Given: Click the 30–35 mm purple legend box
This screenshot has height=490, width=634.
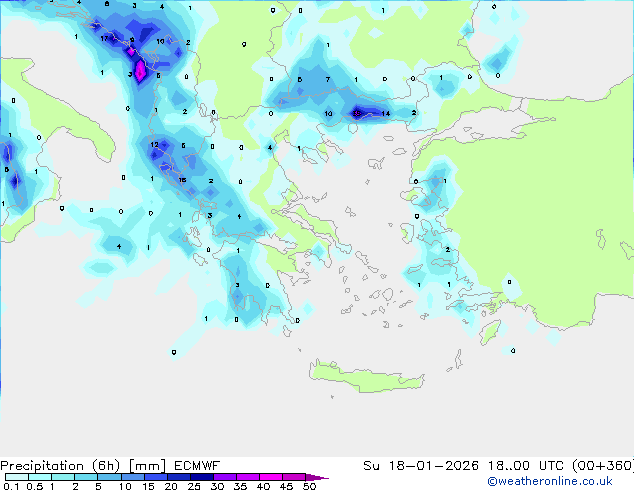Looking at the screenshot, I should click(224, 477).
